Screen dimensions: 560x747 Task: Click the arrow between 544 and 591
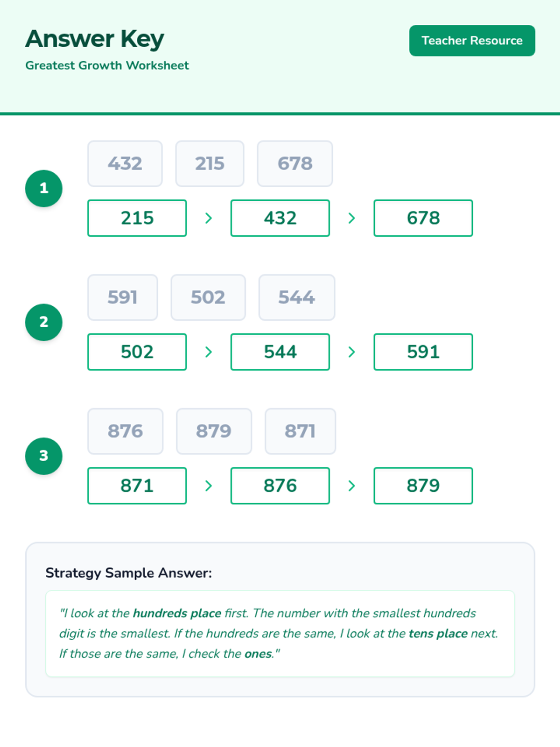[x=352, y=352]
